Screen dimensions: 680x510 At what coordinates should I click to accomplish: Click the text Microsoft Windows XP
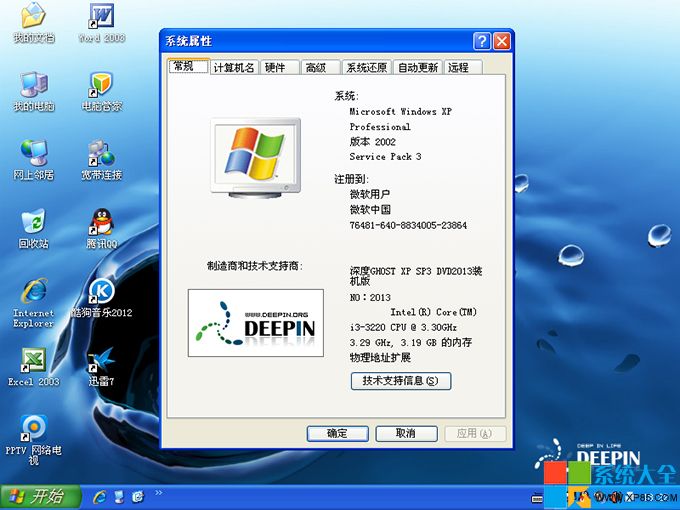(x=400, y=111)
